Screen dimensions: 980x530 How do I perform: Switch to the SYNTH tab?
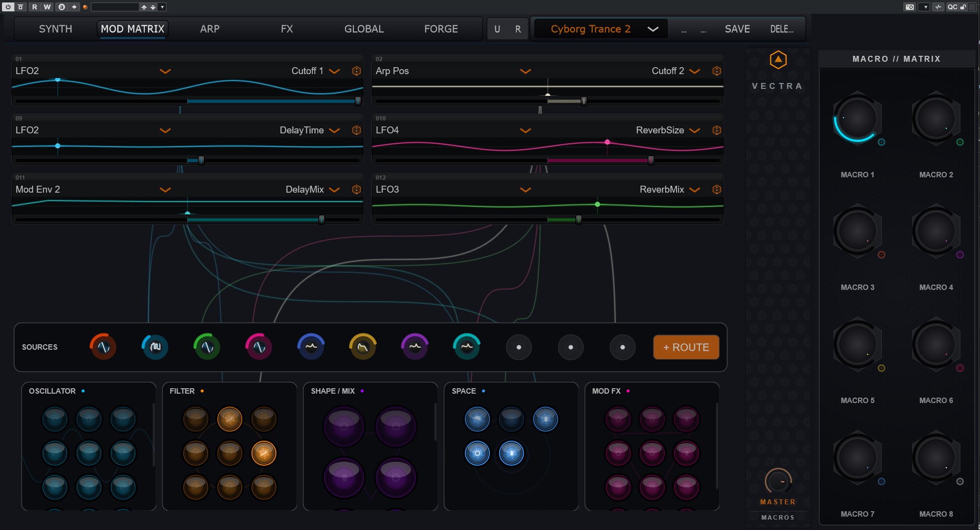(55, 29)
